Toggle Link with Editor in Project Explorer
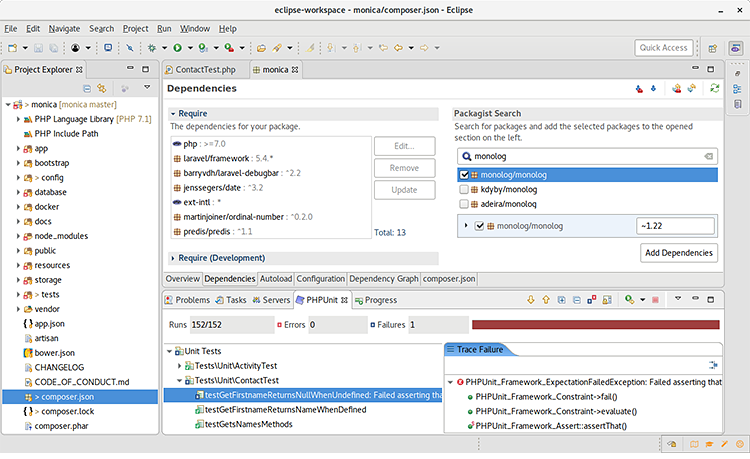Viewport: 750px width, 459px height. click(x=101, y=89)
